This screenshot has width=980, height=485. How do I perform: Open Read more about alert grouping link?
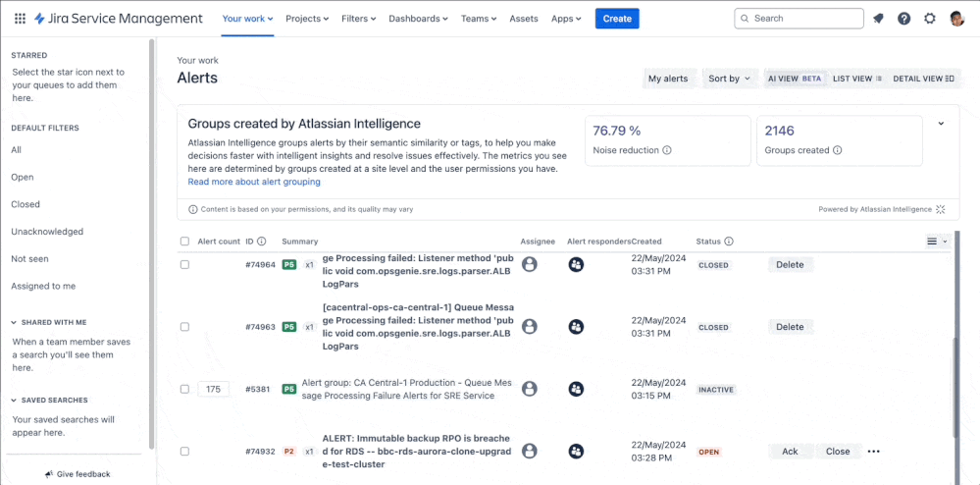254,182
